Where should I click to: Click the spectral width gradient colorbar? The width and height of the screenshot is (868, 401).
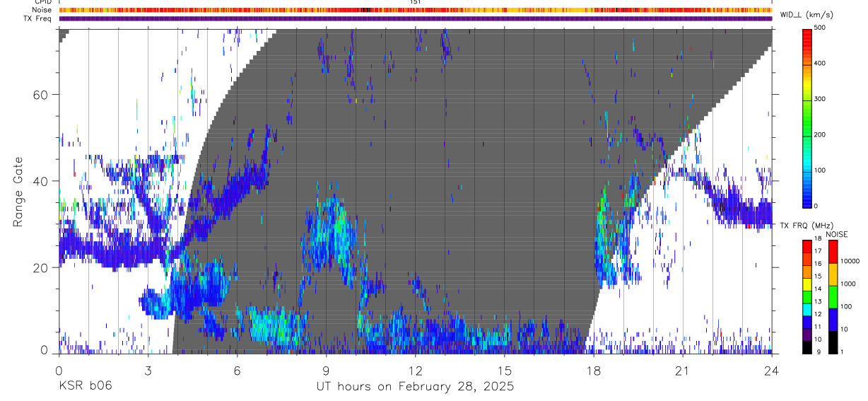pos(807,117)
